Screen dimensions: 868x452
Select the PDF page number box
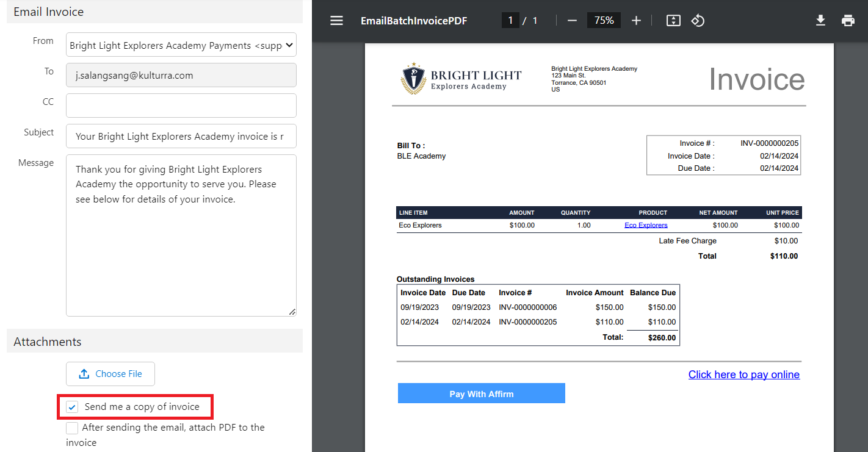tap(510, 21)
